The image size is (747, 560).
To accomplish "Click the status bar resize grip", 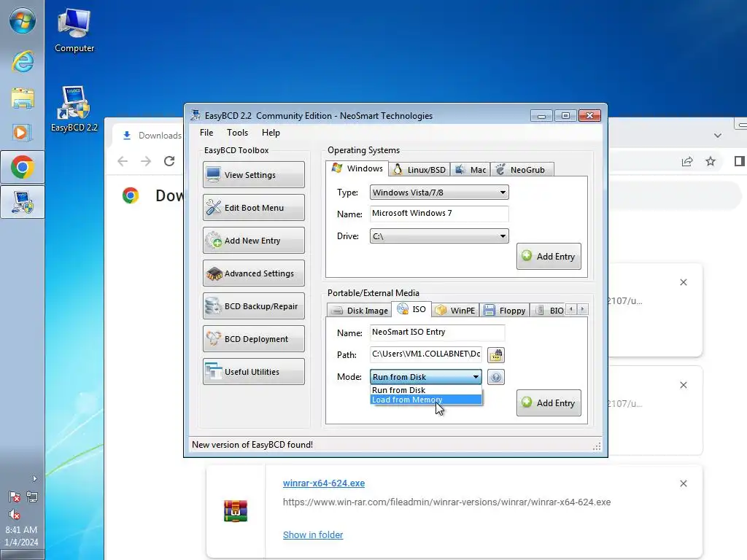I will 597,446.
